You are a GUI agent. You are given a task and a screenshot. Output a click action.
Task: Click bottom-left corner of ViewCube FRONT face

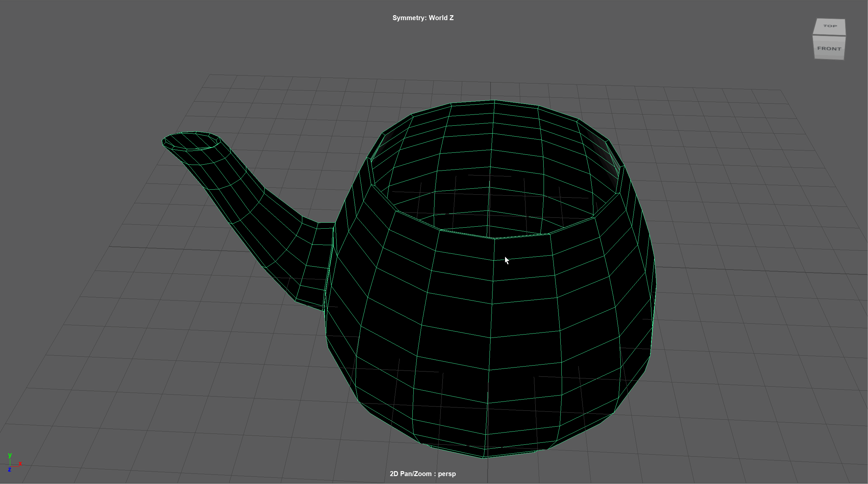[815, 58]
